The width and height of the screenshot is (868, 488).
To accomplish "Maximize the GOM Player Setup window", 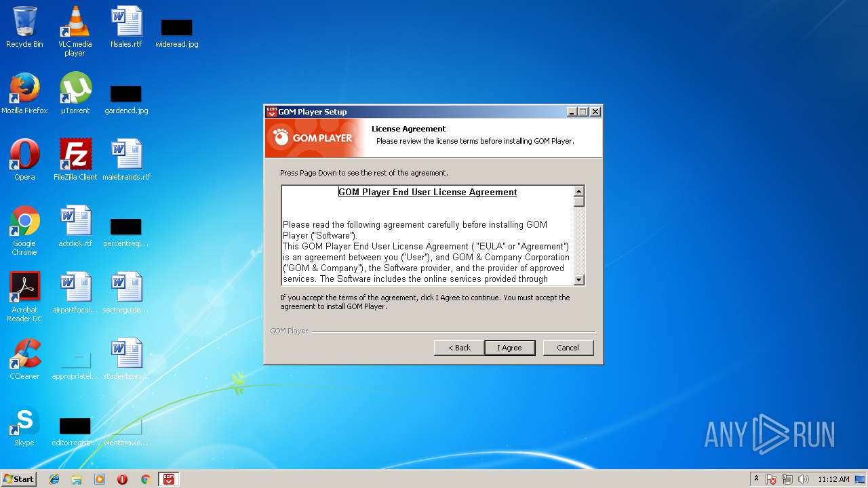I will point(583,112).
